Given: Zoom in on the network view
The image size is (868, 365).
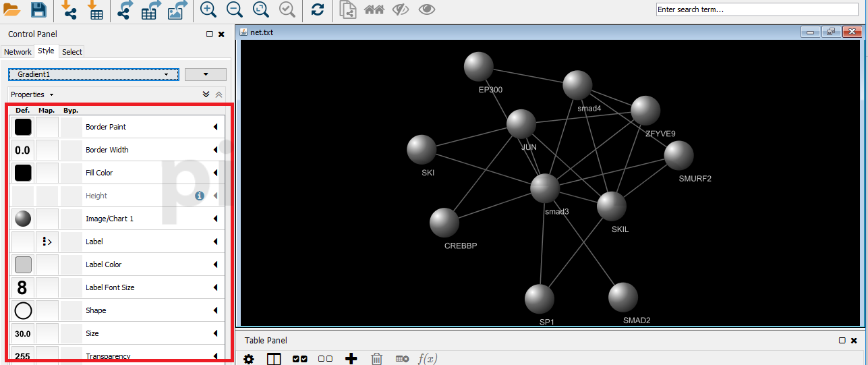Looking at the screenshot, I should coord(208,9).
